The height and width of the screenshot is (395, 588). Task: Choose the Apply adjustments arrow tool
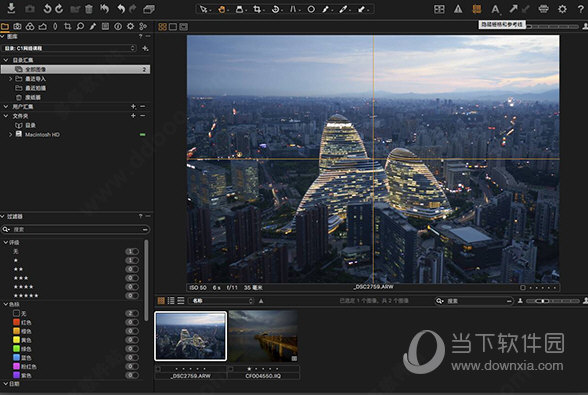tap(361, 9)
